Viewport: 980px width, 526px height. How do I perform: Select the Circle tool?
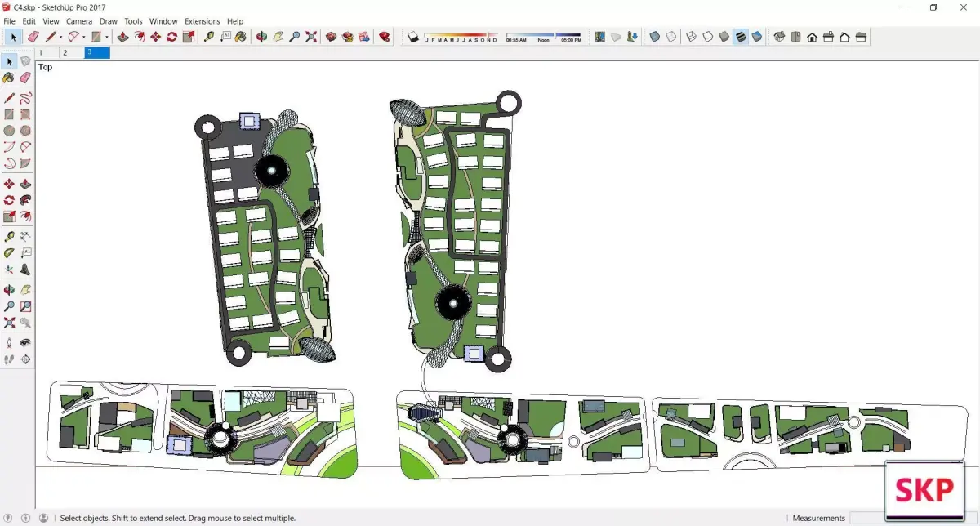tap(9, 131)
